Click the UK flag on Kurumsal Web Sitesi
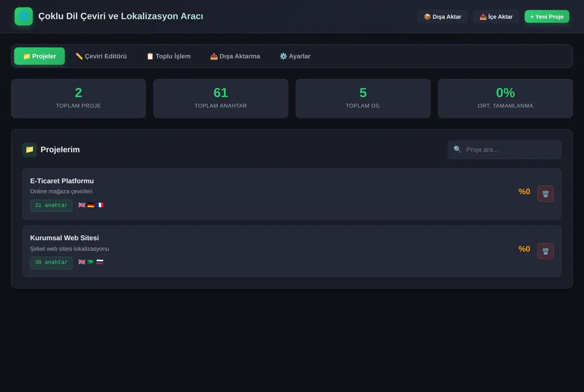 tap(82, 262)
